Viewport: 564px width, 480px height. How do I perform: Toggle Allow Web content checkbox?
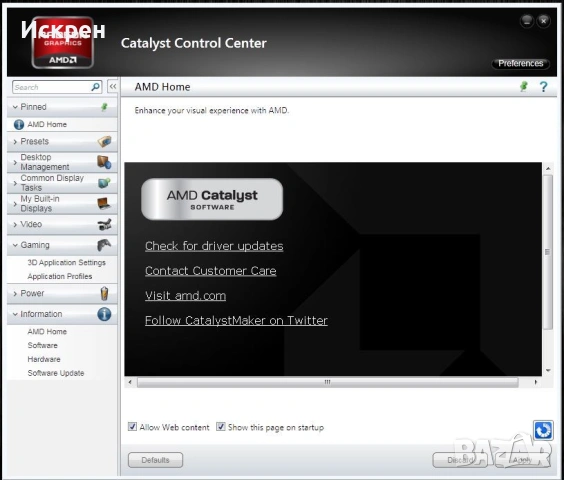[132, 427]
